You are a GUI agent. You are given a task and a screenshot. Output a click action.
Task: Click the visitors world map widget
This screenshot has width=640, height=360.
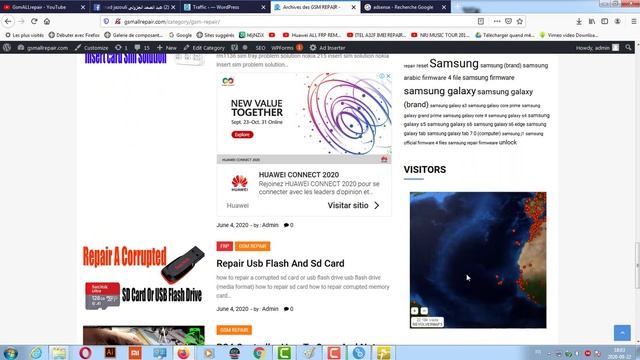478,260
